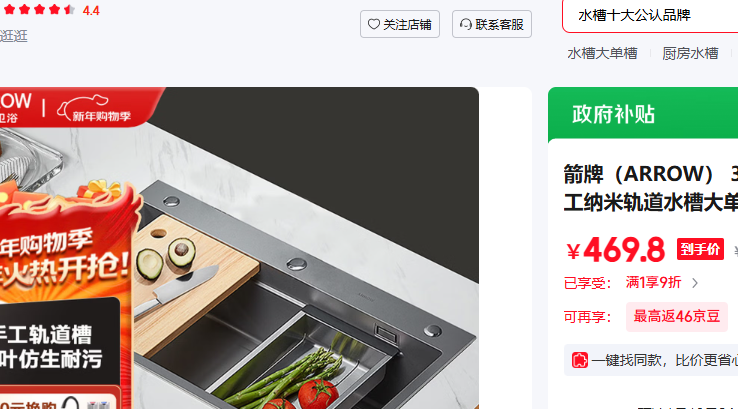Open the 满1享9折 discount details
Viewport: 738px width, 409px height.
pyautogui.click(x=653, y=282)
